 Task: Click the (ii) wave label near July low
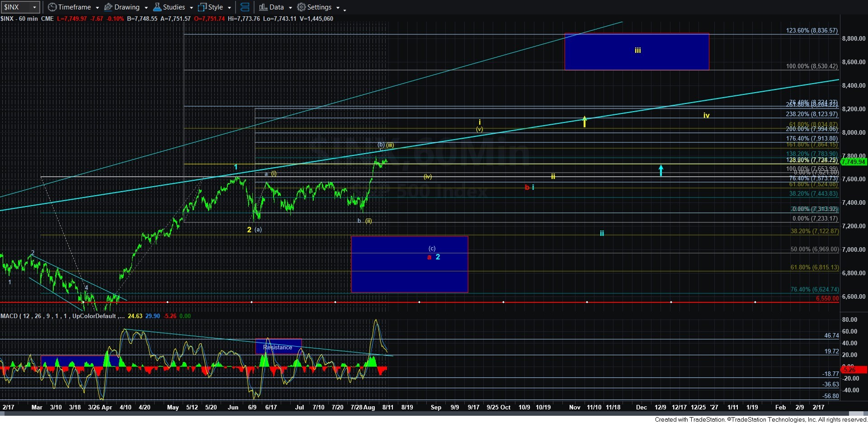point(369,221)
